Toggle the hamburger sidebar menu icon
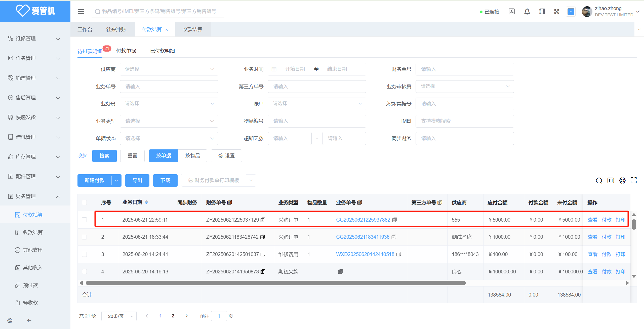 (x=81, y=12)
